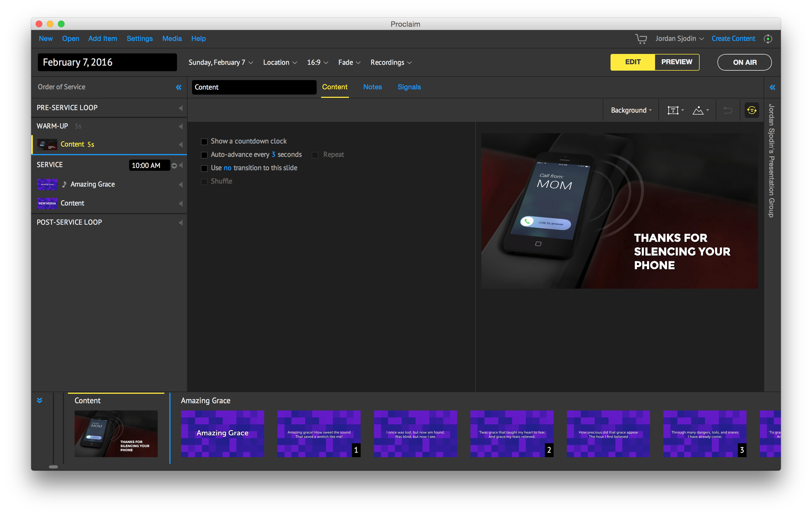Click the yellow smart media icon

click(752, 110)
